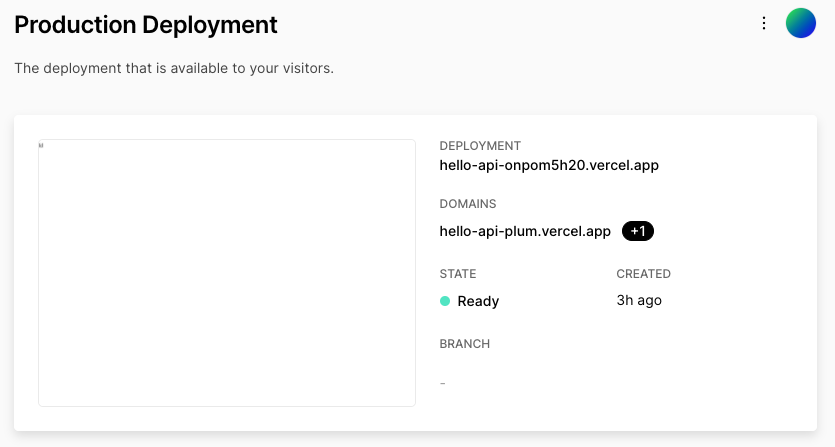Click the STATE label
Screen dimensions: 835x447
pyautogui.click(x=457, y=274)
